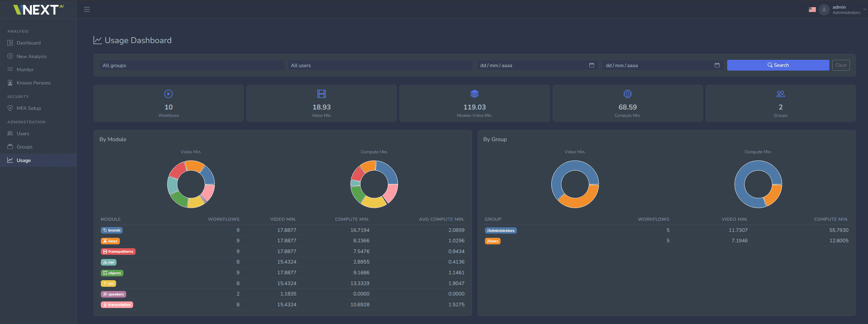868x324 pixels.
Task: Click the /Administrators group badge
Action: click(501, 230)
